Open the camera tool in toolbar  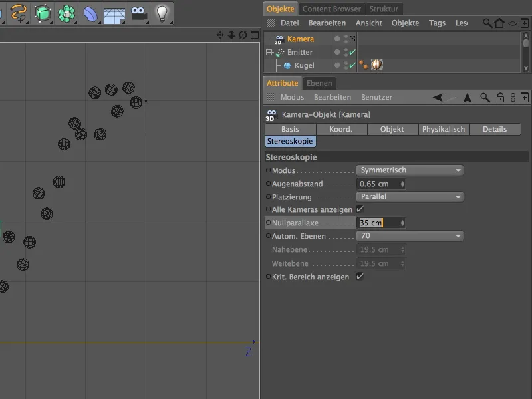pos(138,13)
